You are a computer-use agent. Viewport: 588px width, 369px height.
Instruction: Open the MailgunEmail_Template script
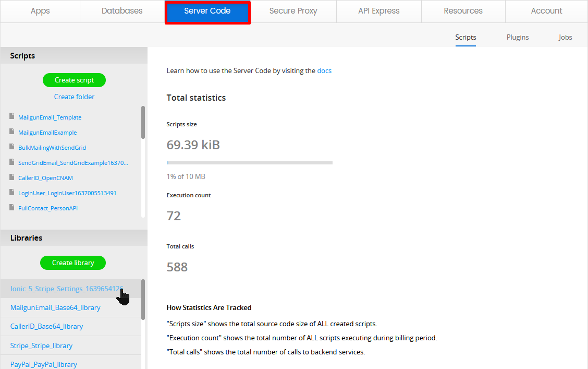click(x=50, y=117)
